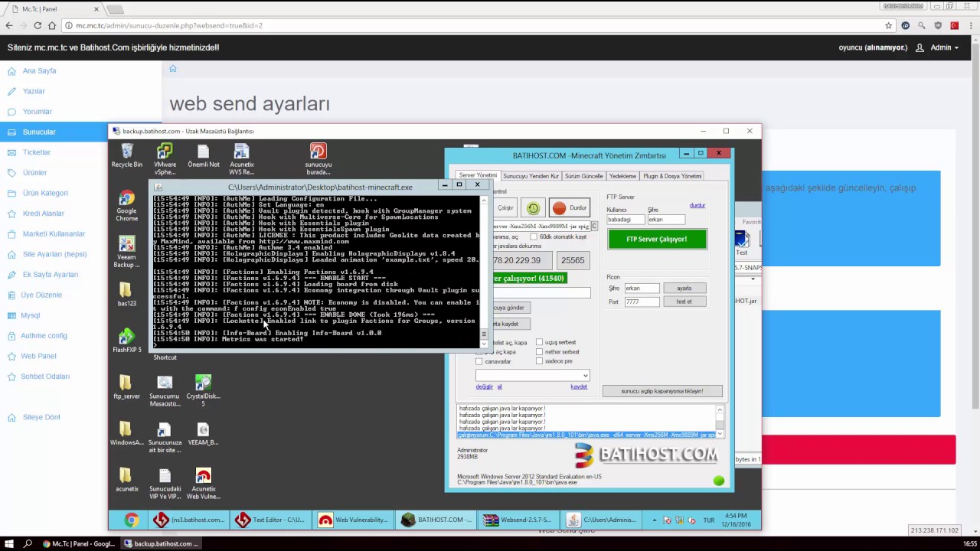The image size is (980, 551).
Task: Show hidden tray icons arrow
Action: pyautogui.click(x=655, y=520)
